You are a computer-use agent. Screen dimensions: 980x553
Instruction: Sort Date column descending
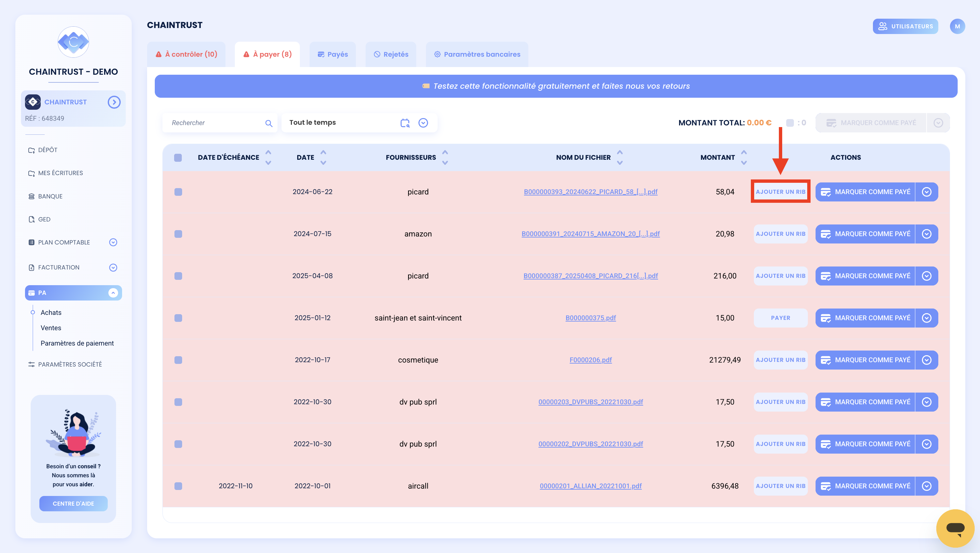pos(323,162)
